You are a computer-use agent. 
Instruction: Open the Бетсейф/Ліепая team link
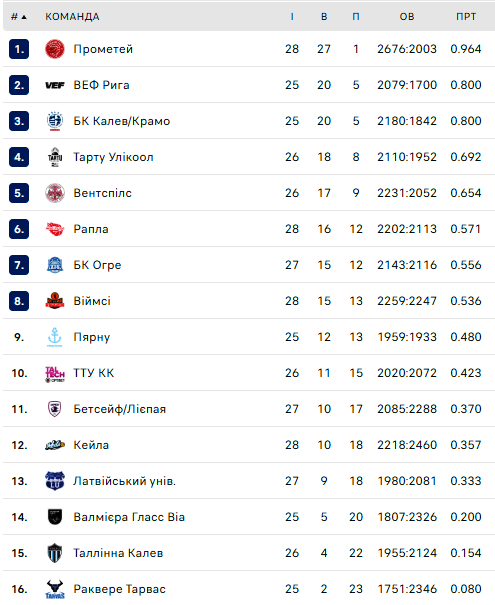[x=120, y=409]
